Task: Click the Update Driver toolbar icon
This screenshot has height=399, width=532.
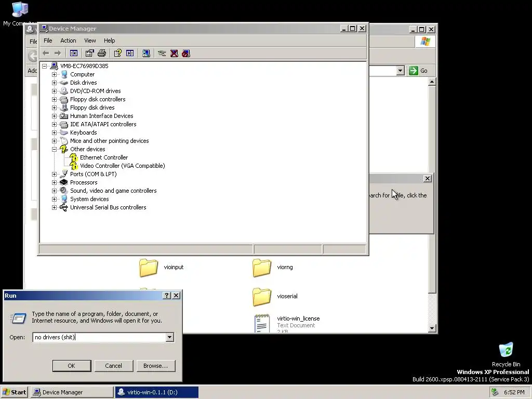Action: point(162,54)
